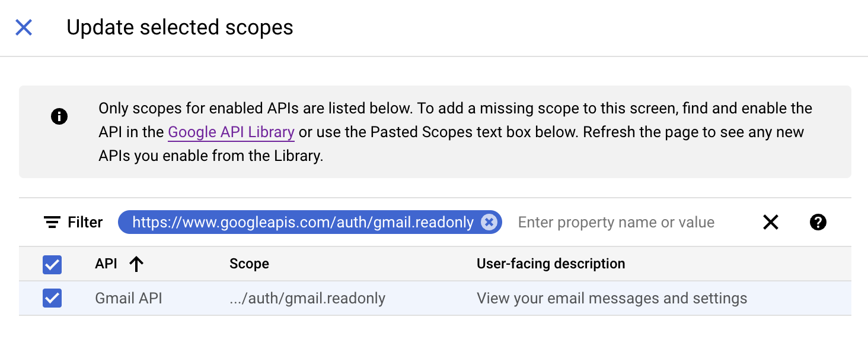This screenshot has width=868, height=342.
Task: Open filter help question mark icon
Action: pyautogui.click(x=818, y=223)
